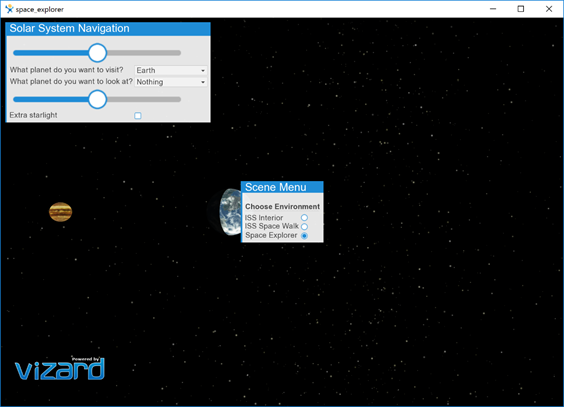Click the Scene Menu title bar

(282, 187)
